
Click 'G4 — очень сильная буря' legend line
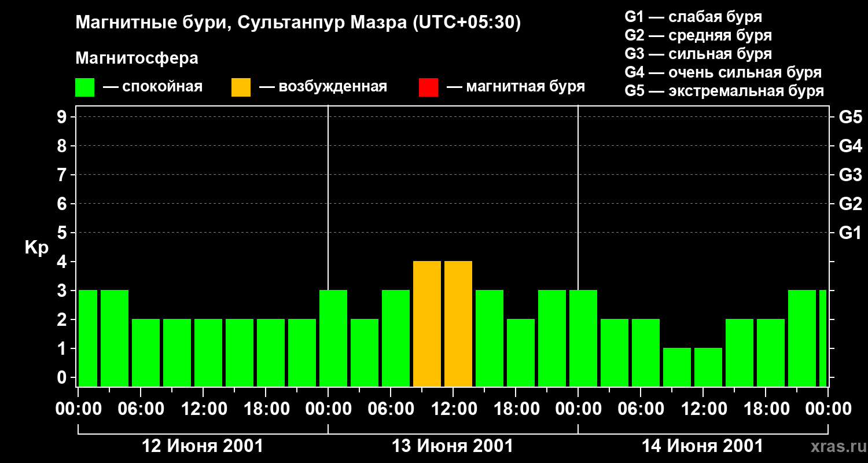coord(723,72)
